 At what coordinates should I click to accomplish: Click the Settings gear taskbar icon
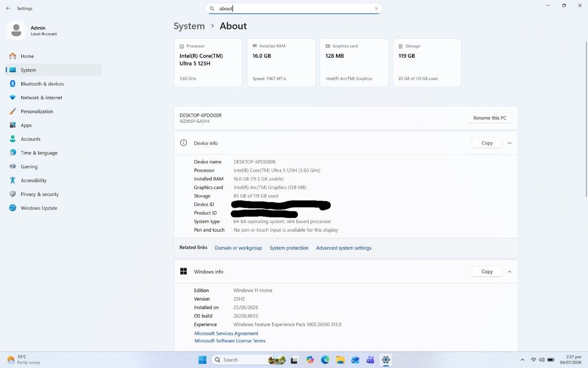point(385,360)
